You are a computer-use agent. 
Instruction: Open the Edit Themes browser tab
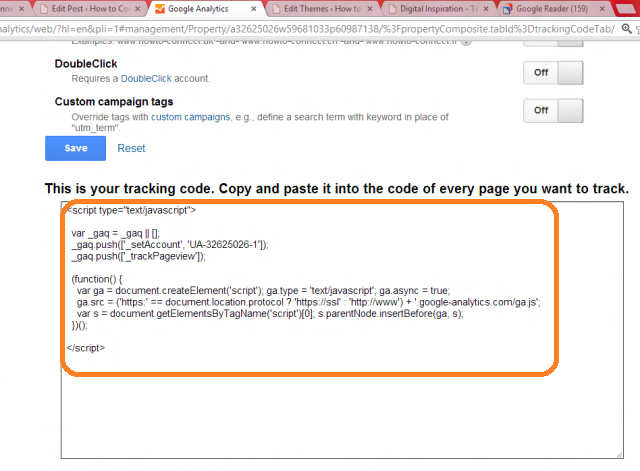pyautogui.click(x=322, y=9)
